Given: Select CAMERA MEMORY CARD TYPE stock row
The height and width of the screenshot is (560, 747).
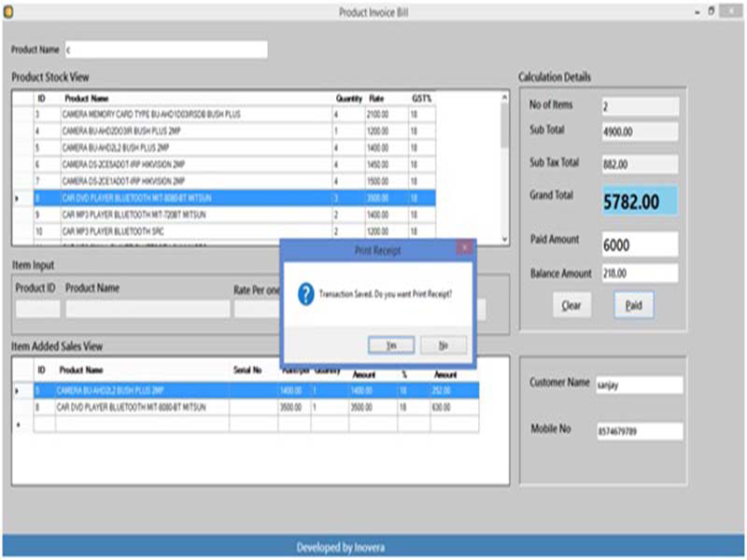Looking at the screenshot, I should tap(187, 114).
